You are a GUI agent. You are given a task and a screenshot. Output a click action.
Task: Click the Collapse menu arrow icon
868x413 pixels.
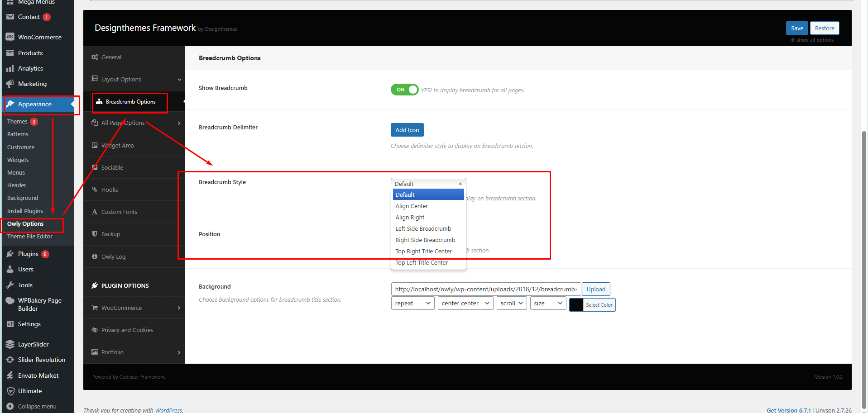pos(10,406)
